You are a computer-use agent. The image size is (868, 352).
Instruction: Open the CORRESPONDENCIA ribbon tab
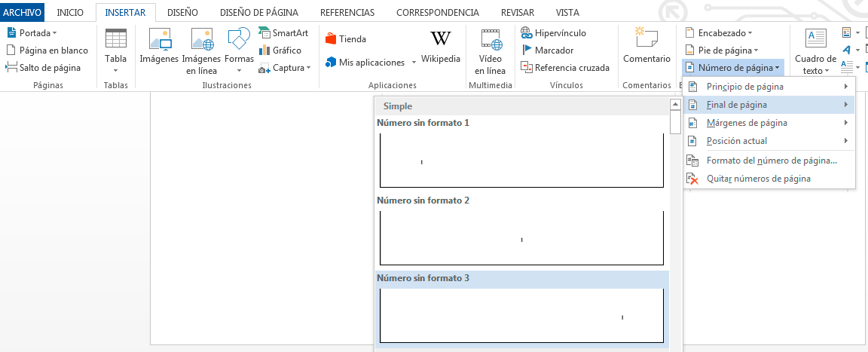[x=438, y=12]
